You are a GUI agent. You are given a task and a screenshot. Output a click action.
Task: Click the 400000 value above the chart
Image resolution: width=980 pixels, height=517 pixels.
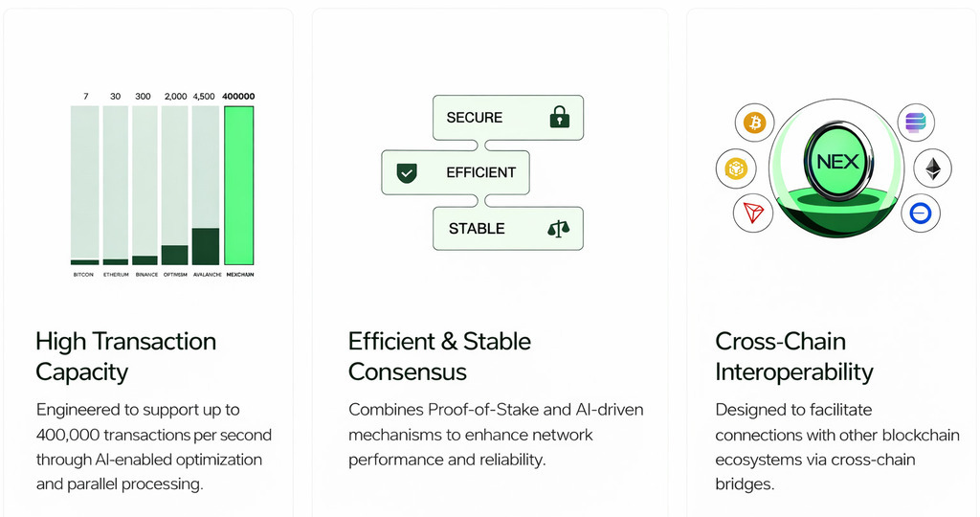238,97
